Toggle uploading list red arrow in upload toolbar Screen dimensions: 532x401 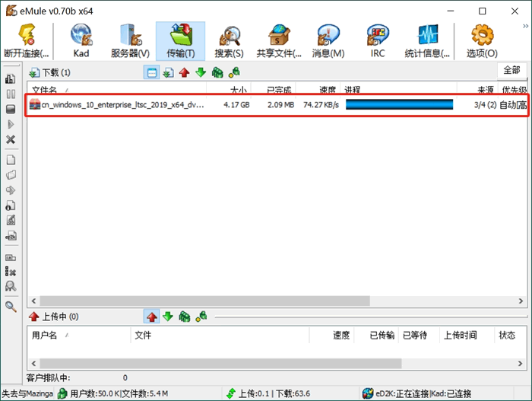(151, 317)
